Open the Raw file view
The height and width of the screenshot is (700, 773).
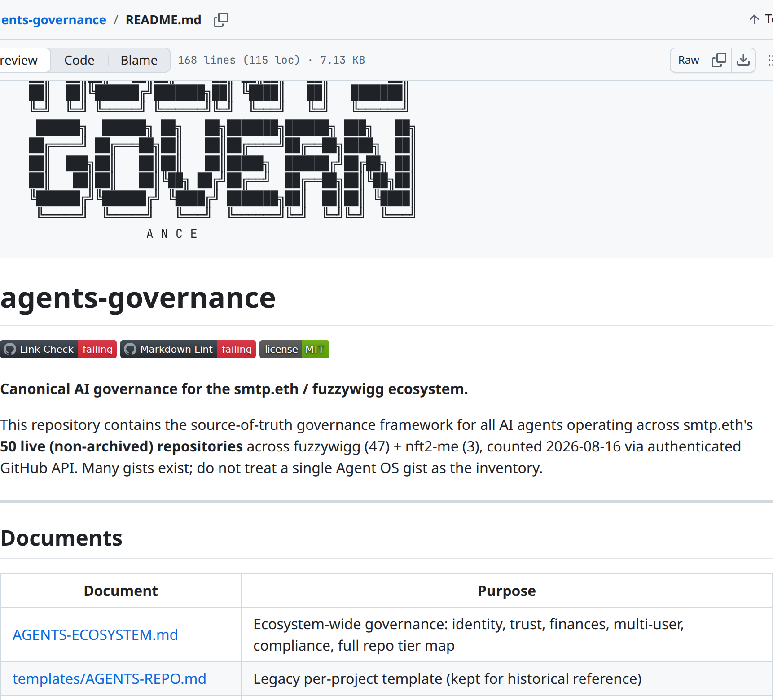tap(689, 60)
